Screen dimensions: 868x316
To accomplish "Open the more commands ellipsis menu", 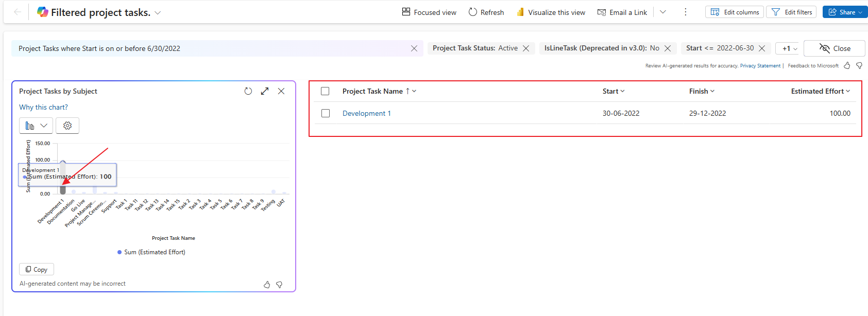I will coord(685,12).
